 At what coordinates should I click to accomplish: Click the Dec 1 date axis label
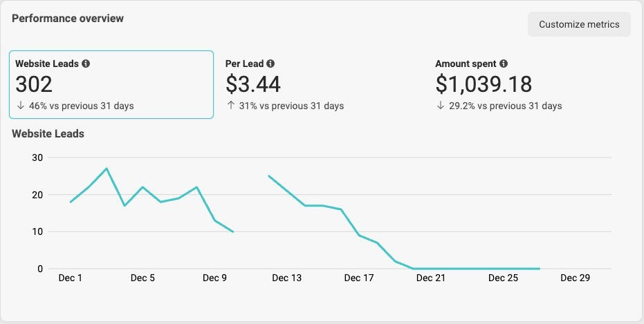click(71, 278)
